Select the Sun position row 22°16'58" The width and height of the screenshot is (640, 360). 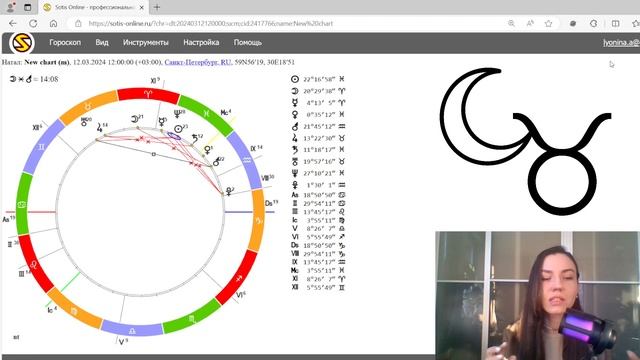point(318,79)
